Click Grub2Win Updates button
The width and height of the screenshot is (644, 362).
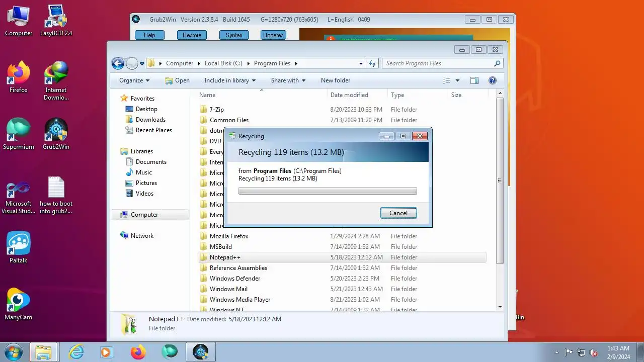click(x=273, y=35)
